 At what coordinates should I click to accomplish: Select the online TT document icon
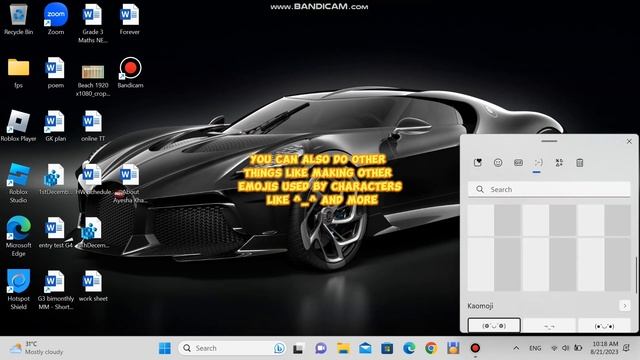(93, 126)
